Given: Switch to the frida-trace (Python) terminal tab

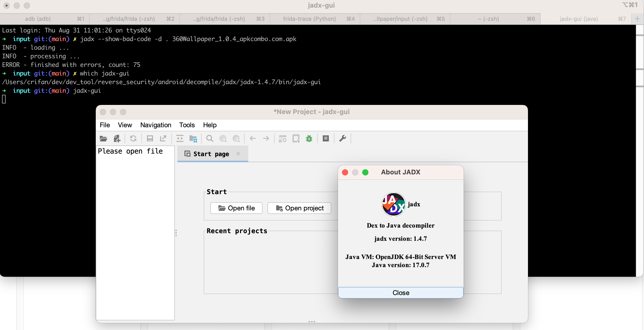Looking at the screenshot, I should tap(315, 19).
